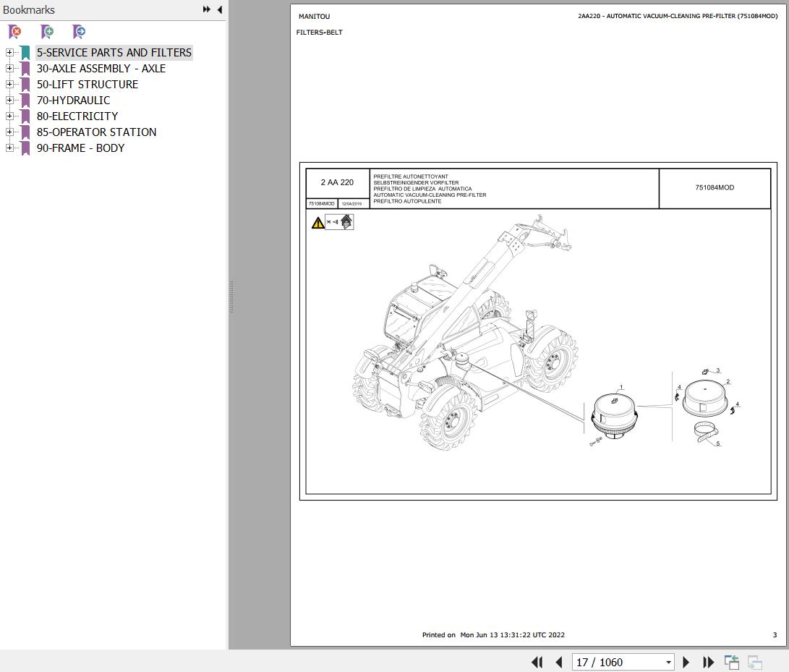
Task: Go to the first page
Action: [x=537, y=662]
